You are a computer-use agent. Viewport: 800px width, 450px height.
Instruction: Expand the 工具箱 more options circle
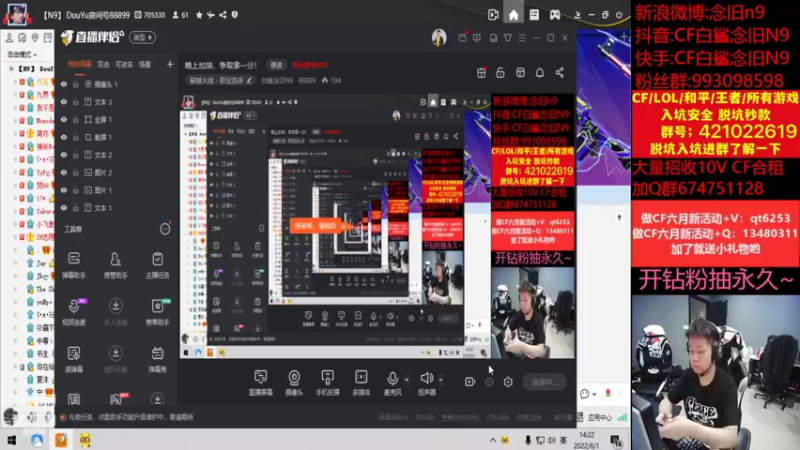point(165,229)
